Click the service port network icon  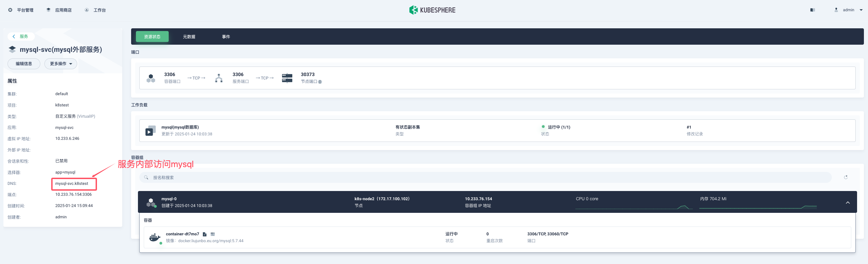pos(219,78)
